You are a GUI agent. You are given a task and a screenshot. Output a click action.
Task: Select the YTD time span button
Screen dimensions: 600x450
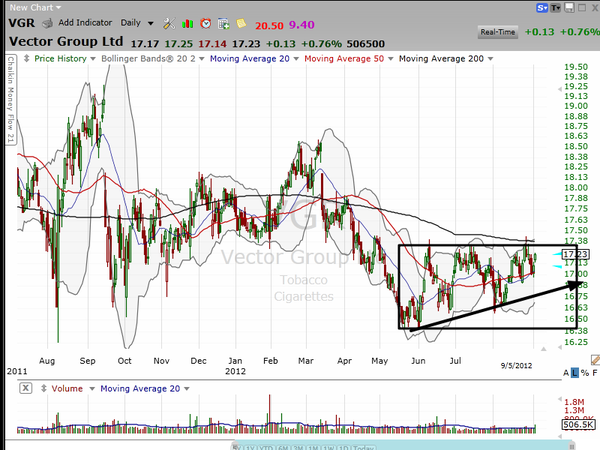coord(266,448)
